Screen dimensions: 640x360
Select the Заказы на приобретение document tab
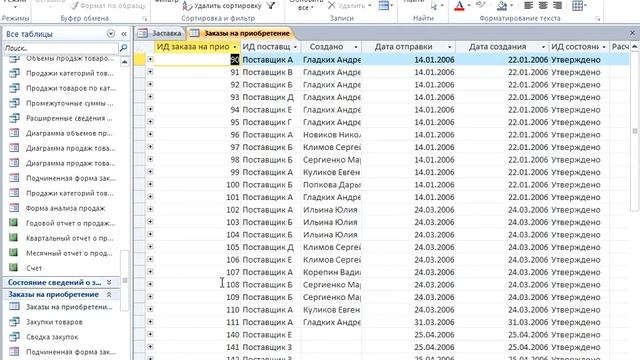pos(240,33)
